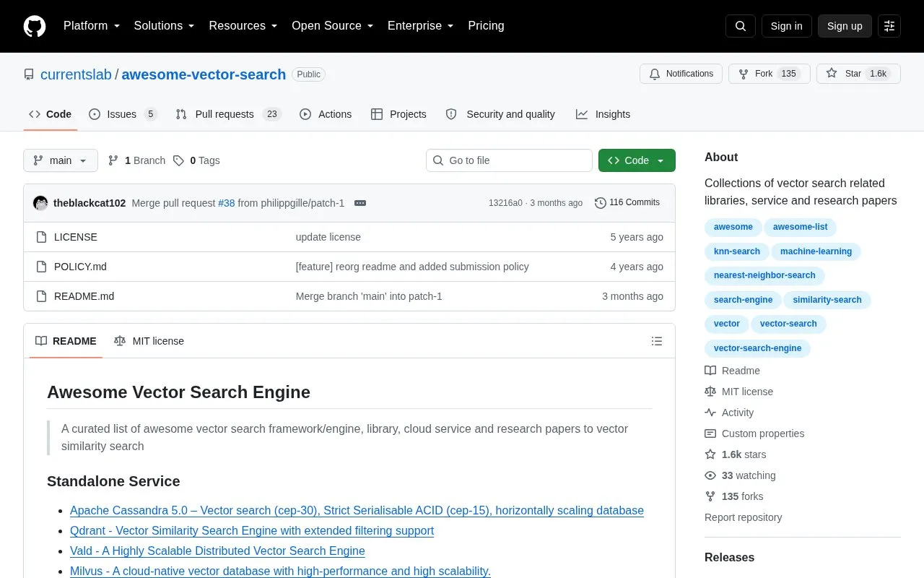The image size is (924, 578).
Task: Open the Insights tab
Action: pos(603,114)
